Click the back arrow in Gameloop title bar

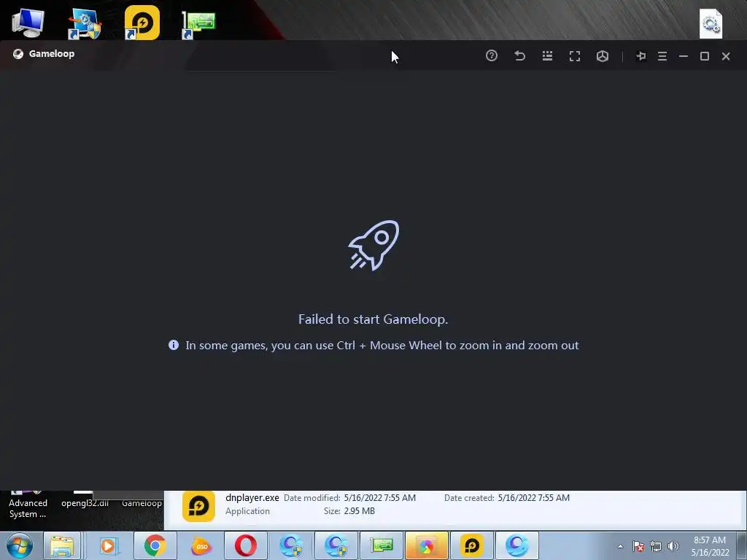pyautogui.click(x=519, y=55)
